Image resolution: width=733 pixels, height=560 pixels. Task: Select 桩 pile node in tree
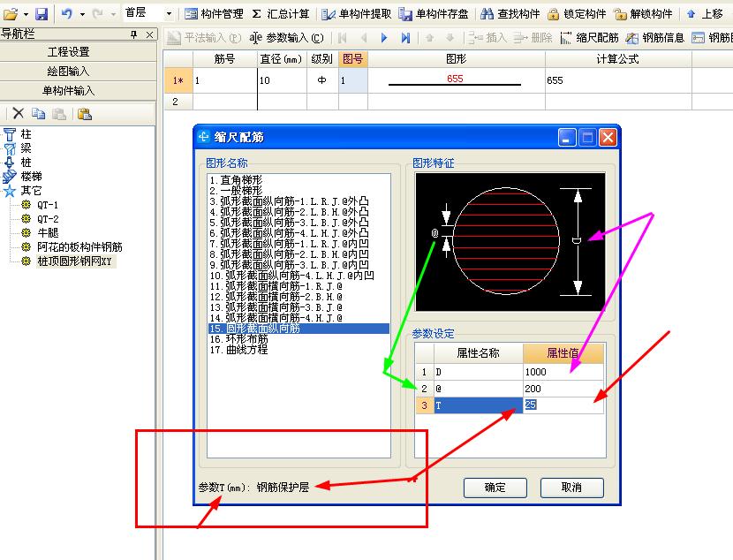click(26, 163)
